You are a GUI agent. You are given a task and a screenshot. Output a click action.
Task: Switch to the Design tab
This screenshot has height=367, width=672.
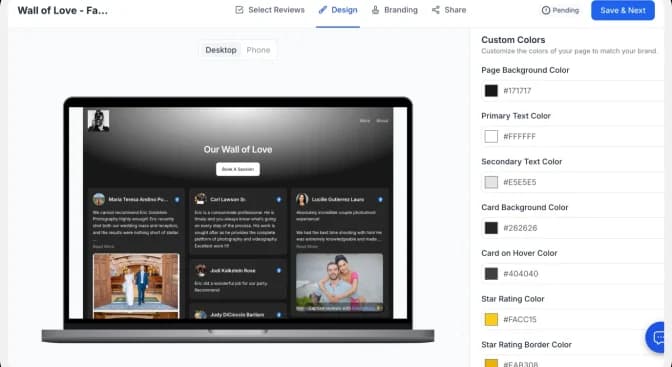338,10
